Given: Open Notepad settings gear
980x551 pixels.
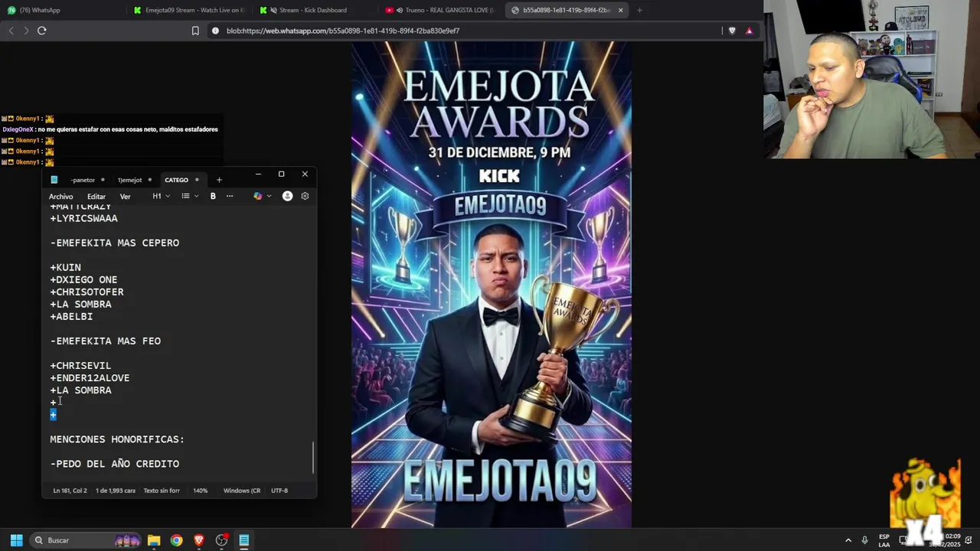Looking at the screenshot, I should [x=305, y=196].
